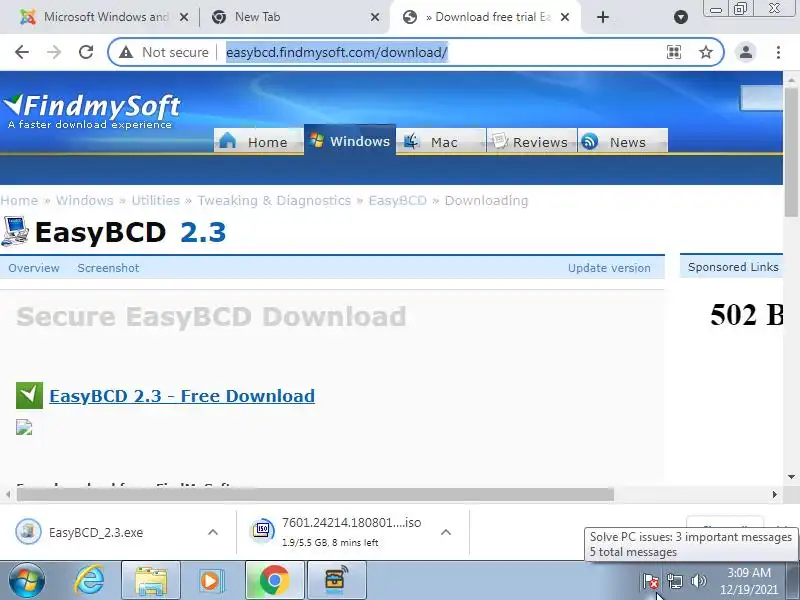Open the Home navigation tab

258,141
